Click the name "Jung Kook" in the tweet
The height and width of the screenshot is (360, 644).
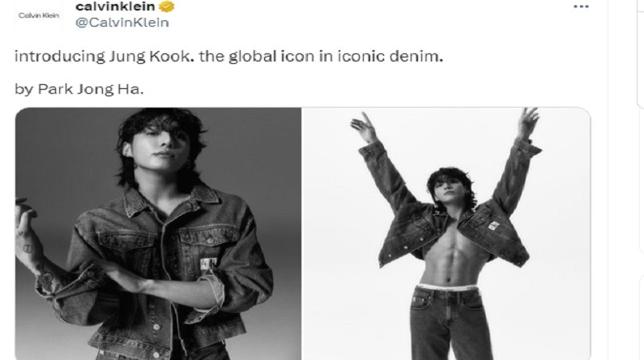(151, 56)
